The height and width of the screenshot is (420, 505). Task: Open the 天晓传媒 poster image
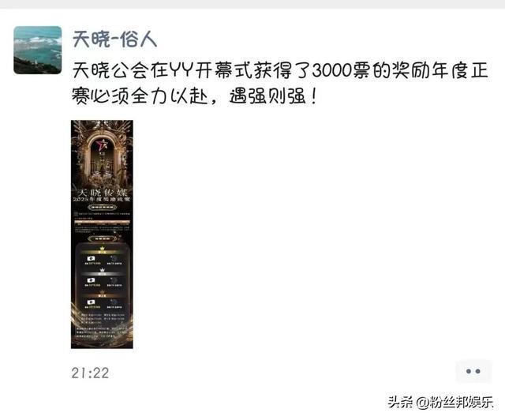coord(102,234)
